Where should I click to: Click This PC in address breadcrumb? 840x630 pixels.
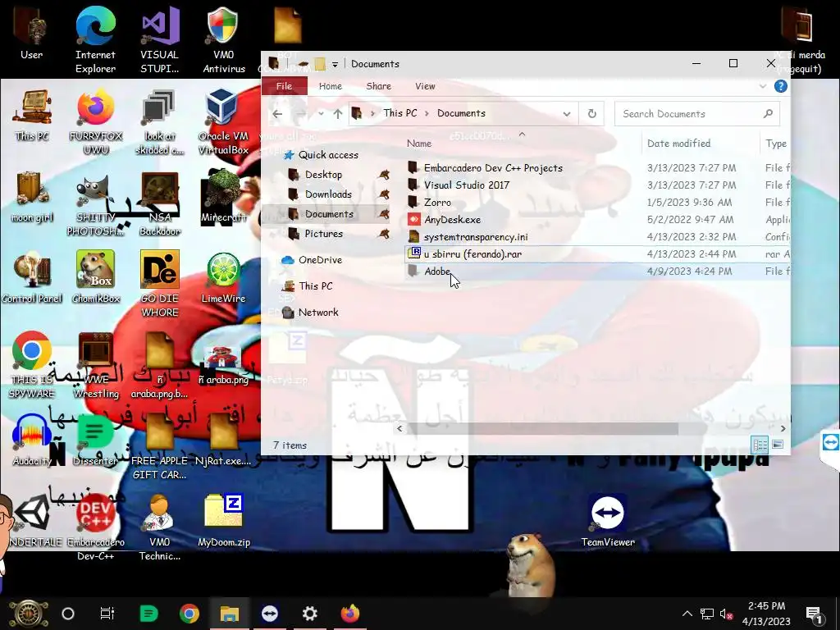[399, 113]
